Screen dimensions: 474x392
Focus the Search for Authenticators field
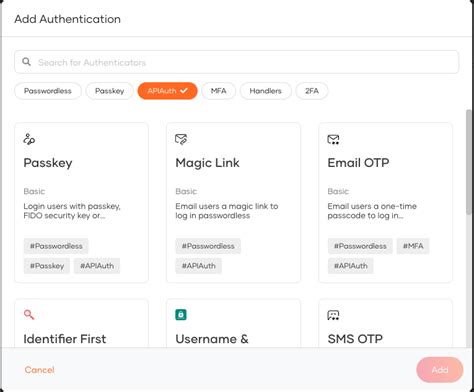[237, 62]
